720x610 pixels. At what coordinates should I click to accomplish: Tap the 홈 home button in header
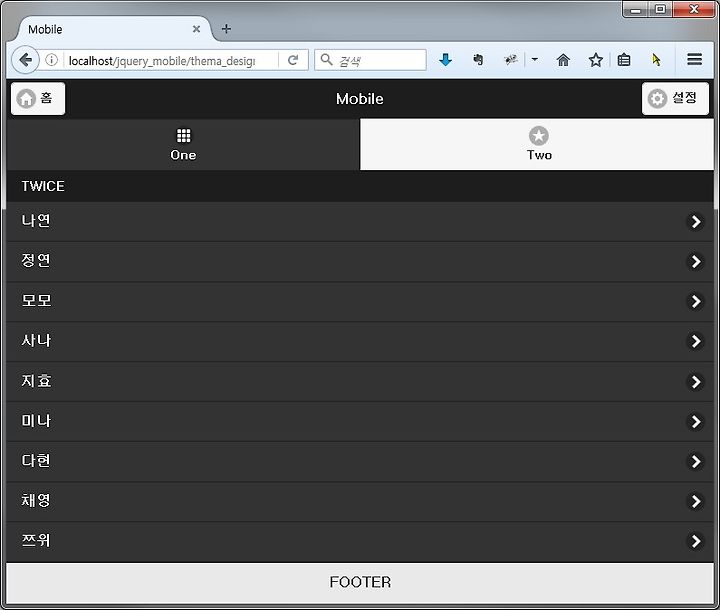[38, 98]
